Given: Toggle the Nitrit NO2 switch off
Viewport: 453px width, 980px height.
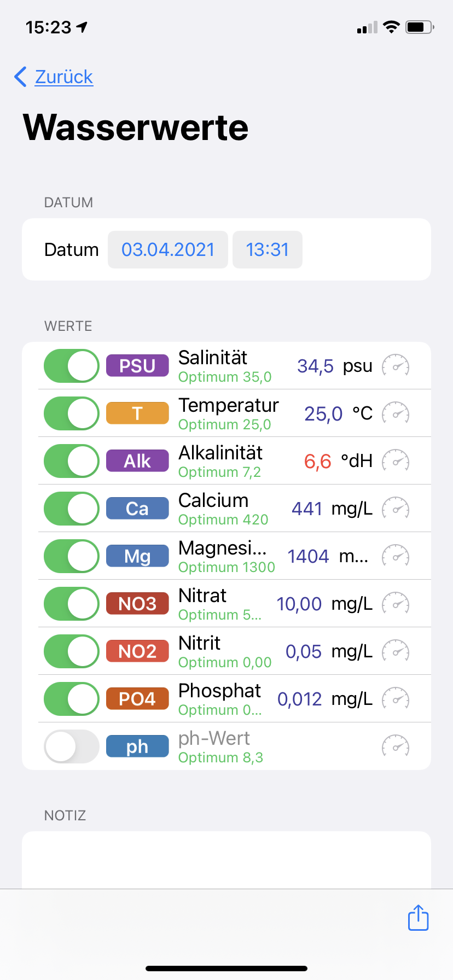Looking at the screenshot, I should tap(72, 651).
